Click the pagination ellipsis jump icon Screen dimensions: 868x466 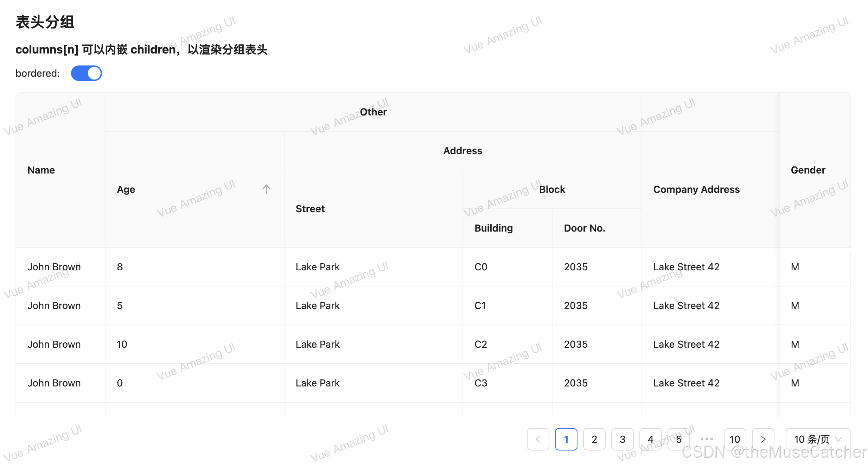707,439
